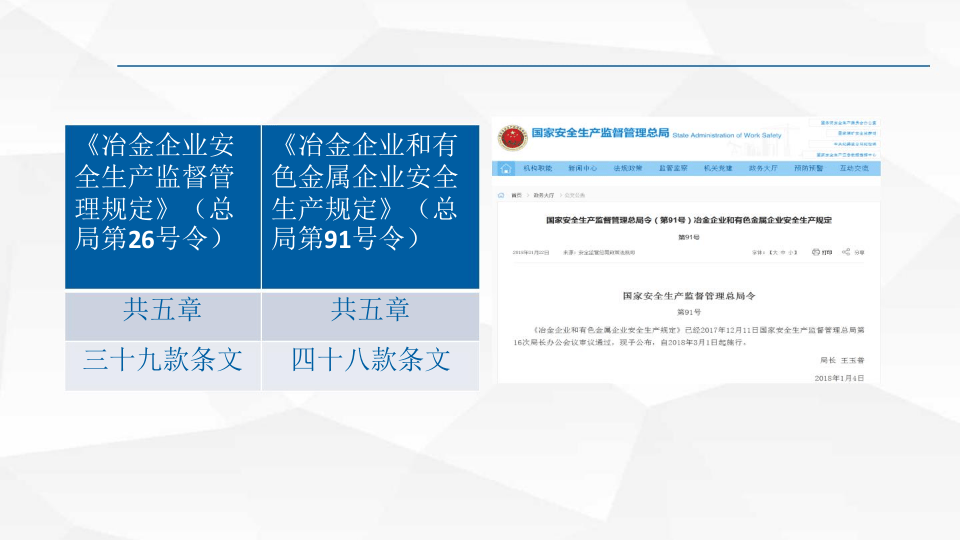
Task: Click the date 2018年1月4日
Action: (839, 378)
